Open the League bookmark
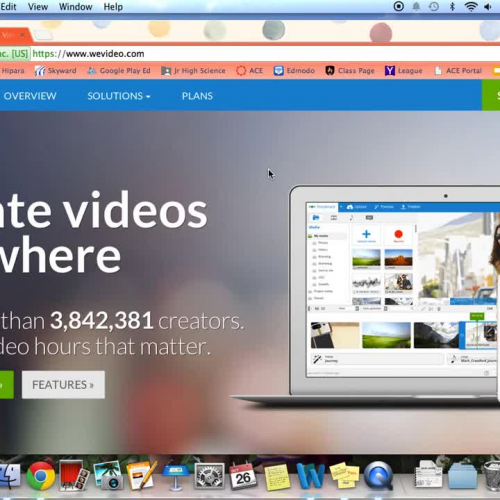 click(404, 71)
